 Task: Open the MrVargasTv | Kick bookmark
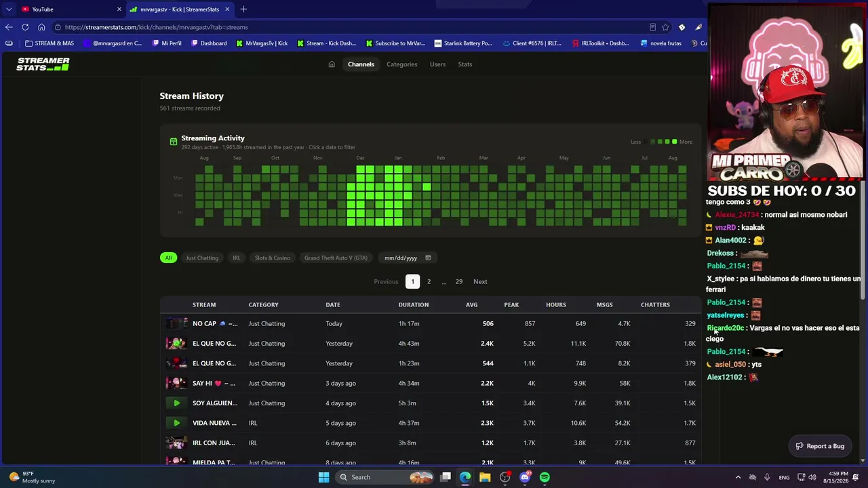(262, 43)
